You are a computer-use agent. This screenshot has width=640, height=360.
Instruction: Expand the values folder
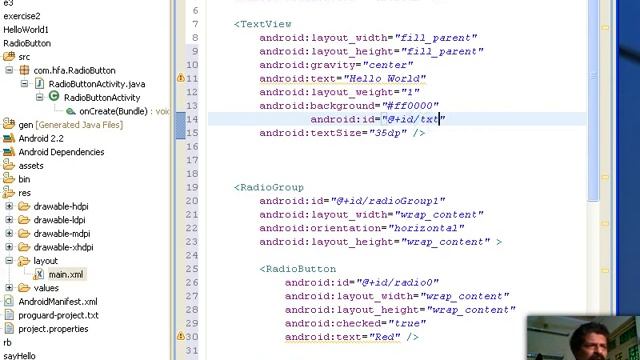[x=9, y=288]
